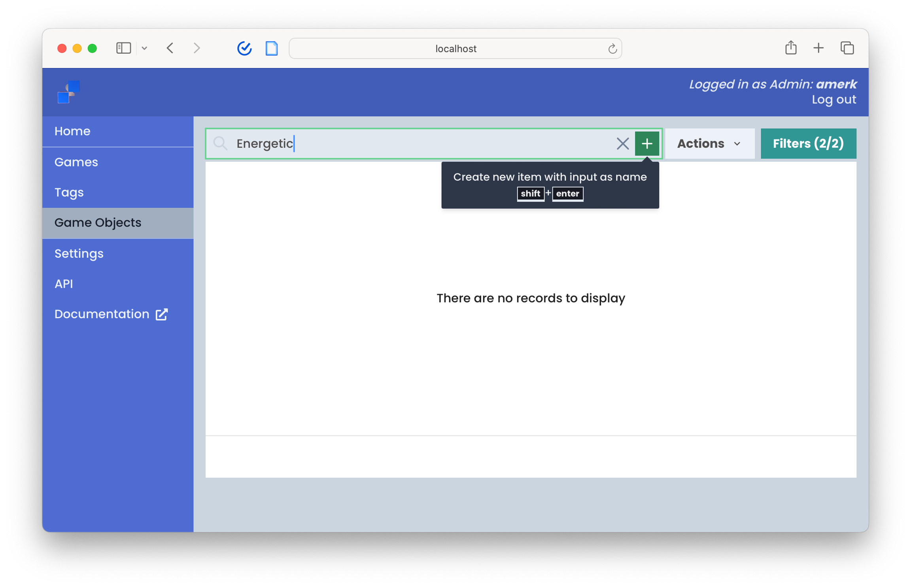The height and width of the screenshot is (588, 911).
Task: Open new tab with plus icon
Action: 818,48
